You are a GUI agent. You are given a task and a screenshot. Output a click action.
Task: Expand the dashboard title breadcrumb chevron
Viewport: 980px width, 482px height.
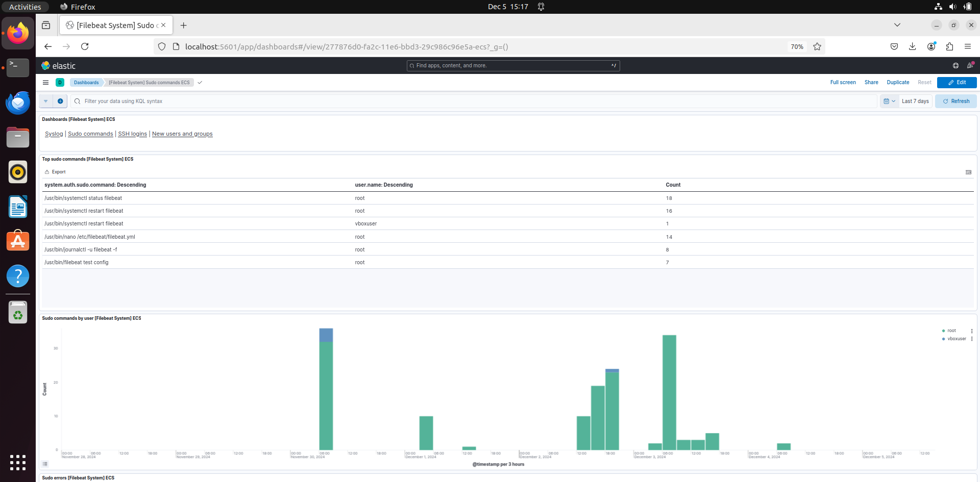pos(200,83)
